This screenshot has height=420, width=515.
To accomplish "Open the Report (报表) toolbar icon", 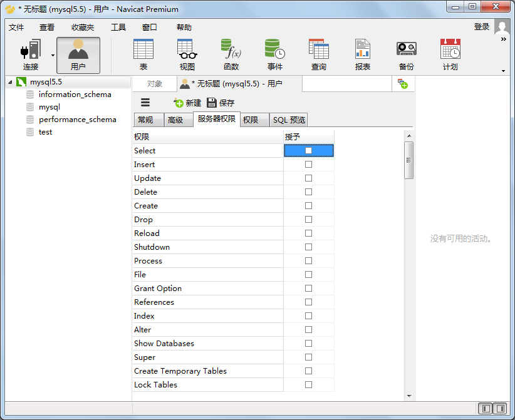I will click(x=363, y=55).
